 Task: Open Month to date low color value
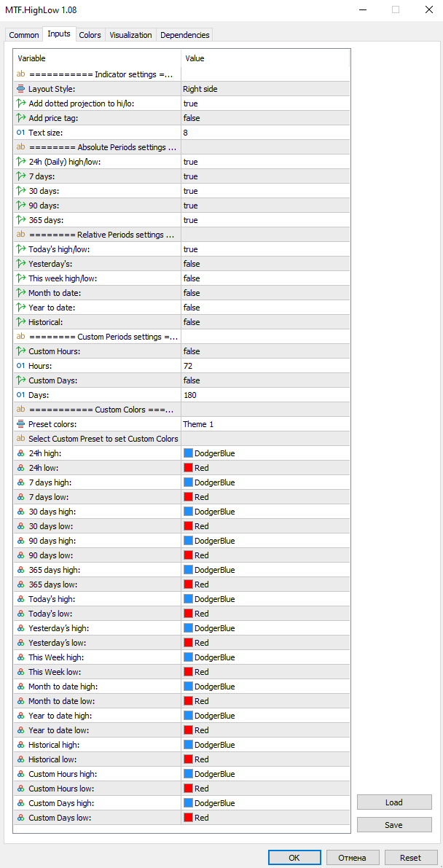click(265, 701)
